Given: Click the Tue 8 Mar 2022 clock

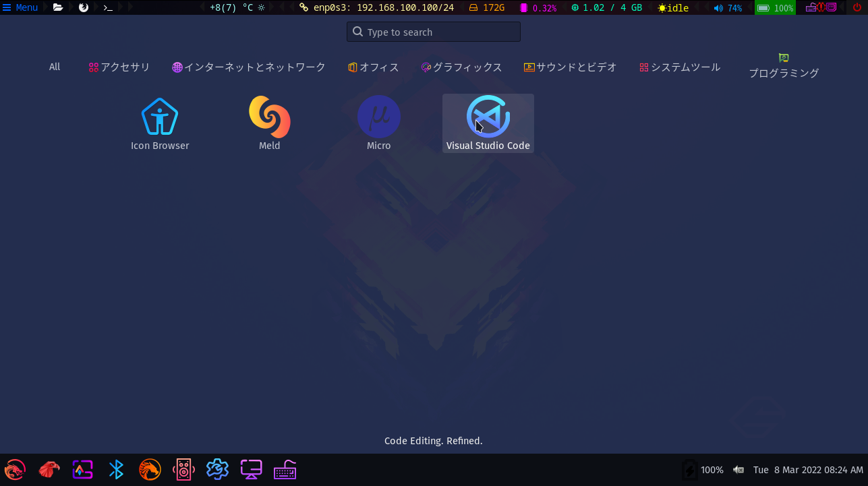Looking at the screenshot, I should tap(808, 470).
